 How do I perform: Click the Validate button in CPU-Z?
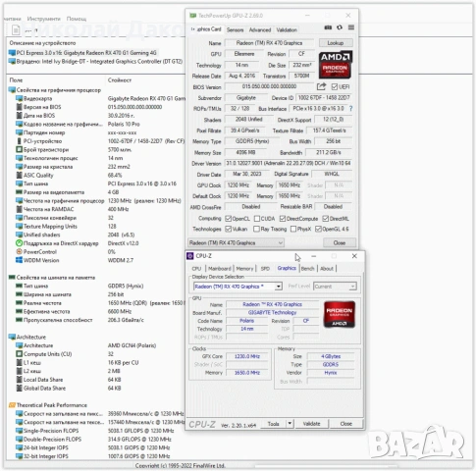coord(311,424)
